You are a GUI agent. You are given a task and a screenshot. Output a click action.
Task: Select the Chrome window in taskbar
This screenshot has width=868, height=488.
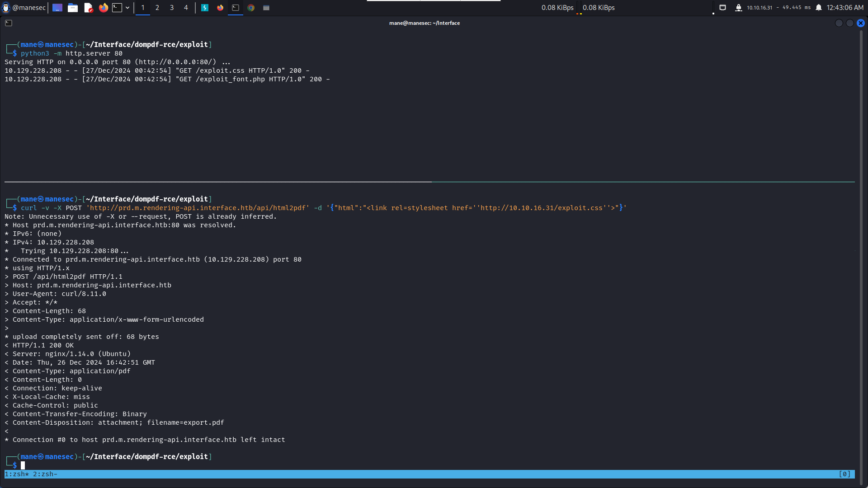pos(251,8)
